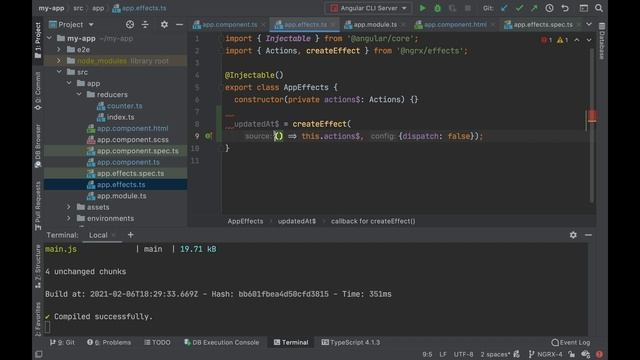This screenshot has height=360, width=640.
Task: Open the Event Log
Action: pyautogui.click(x=571, y=342)
